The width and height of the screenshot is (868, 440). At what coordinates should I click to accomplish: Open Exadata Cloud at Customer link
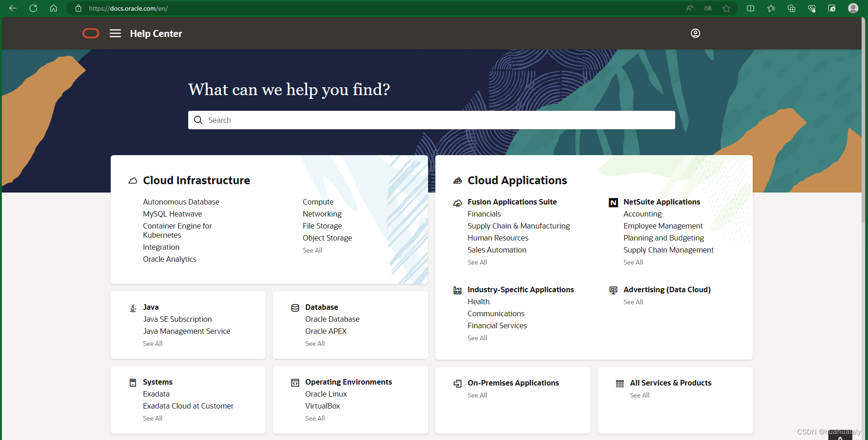pos(188,406)
